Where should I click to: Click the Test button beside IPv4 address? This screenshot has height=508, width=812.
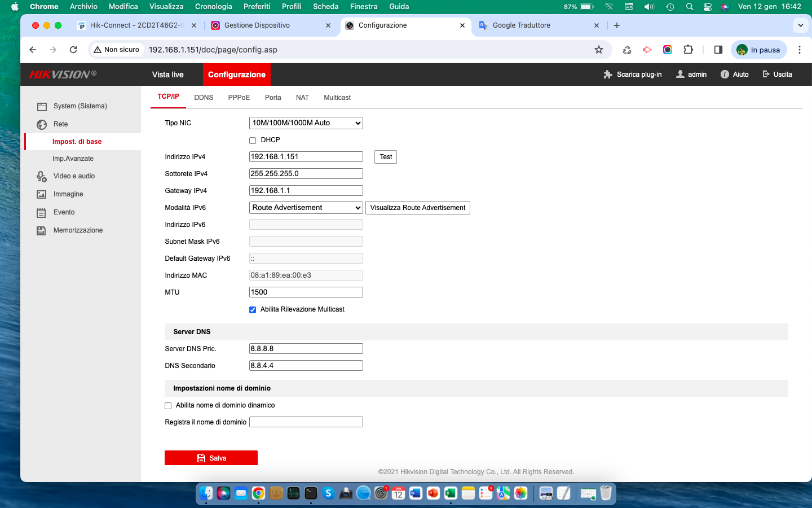point(386,157)
